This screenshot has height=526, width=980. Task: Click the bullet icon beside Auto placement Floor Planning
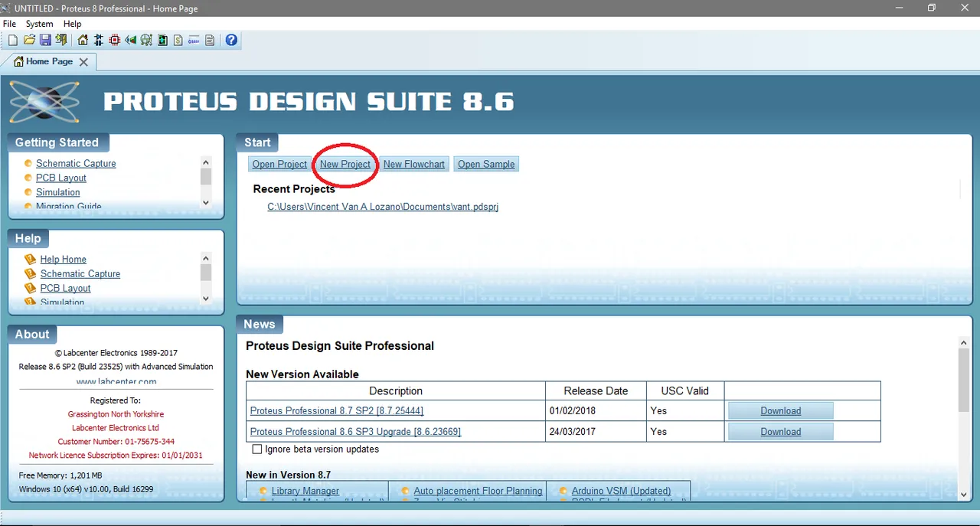click(406, 491)
